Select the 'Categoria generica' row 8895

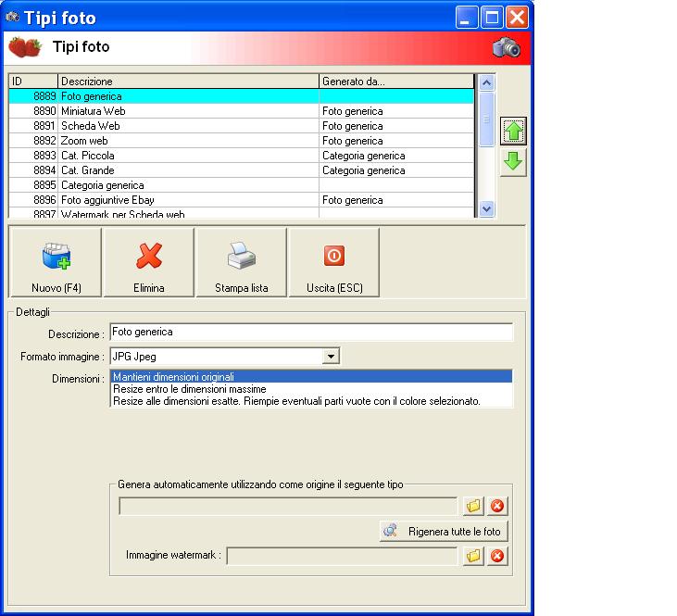[x=242, y=185]
